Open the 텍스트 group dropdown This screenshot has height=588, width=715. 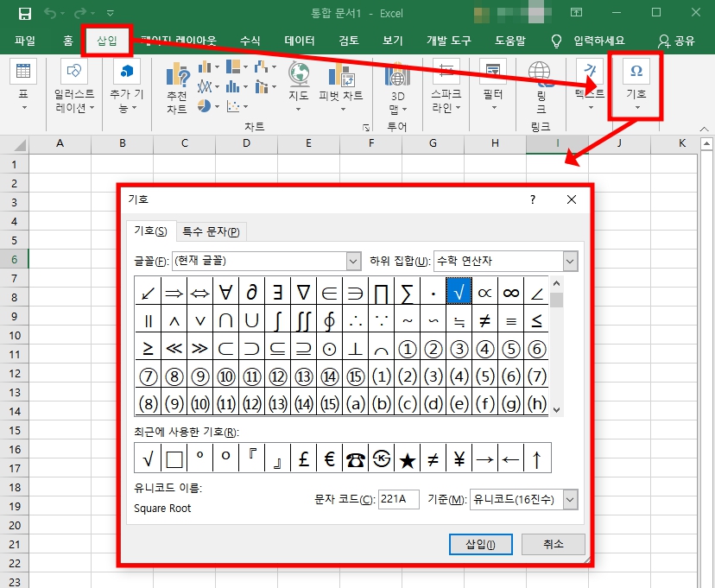tap(590, 86)
